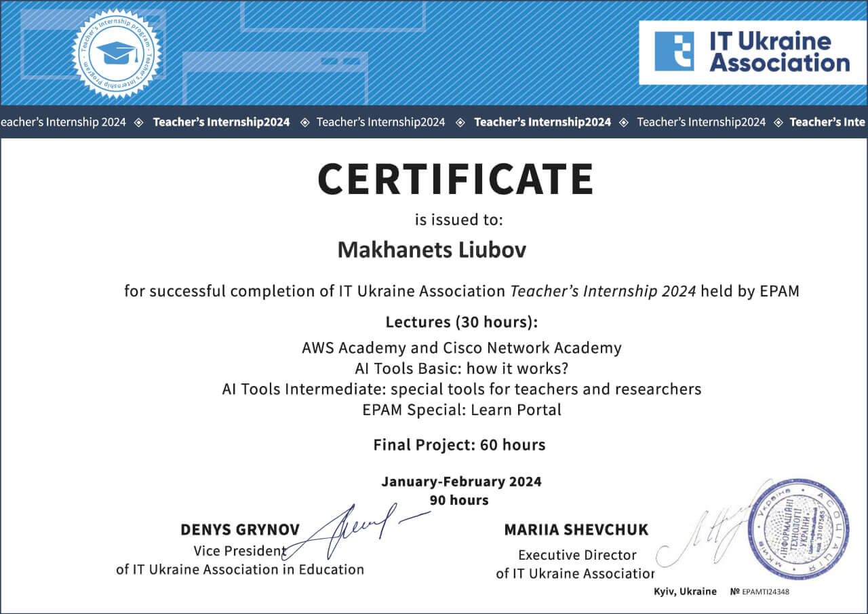Click the italic 'Teacher's Internship 2024' text in the completion sentence

(603, 292)
